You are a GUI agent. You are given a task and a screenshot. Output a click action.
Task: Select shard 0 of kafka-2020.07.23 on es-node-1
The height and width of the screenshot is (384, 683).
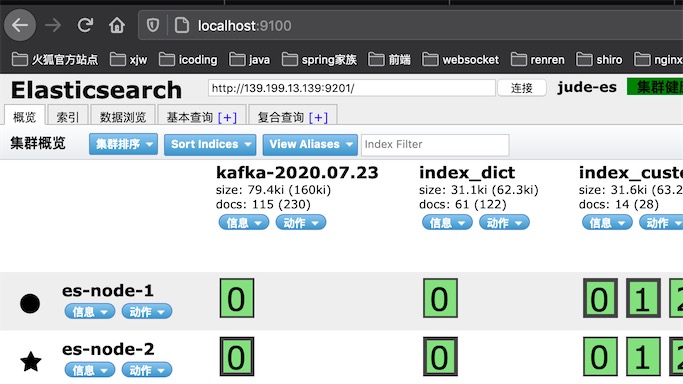click(x=237, y=298)
